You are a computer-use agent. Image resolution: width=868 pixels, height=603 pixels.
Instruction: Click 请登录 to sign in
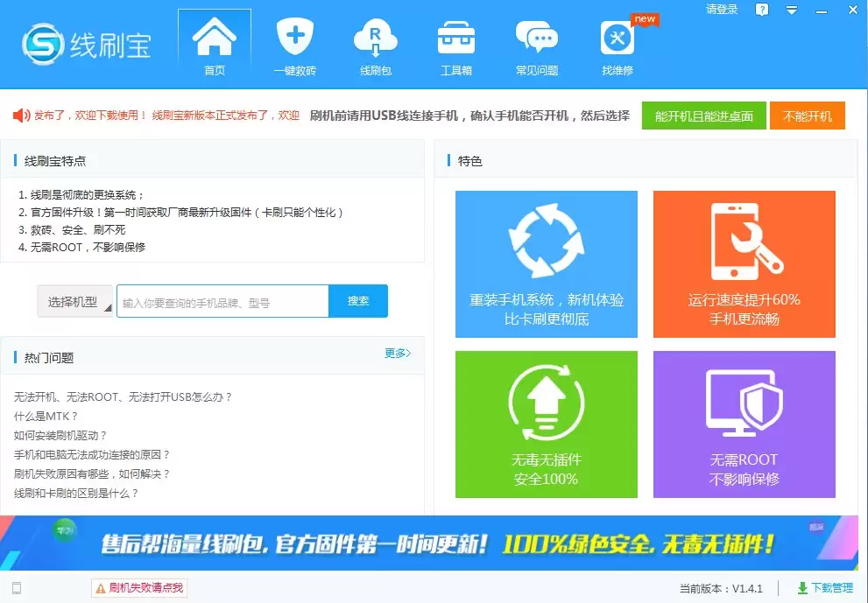click(722, 10)
